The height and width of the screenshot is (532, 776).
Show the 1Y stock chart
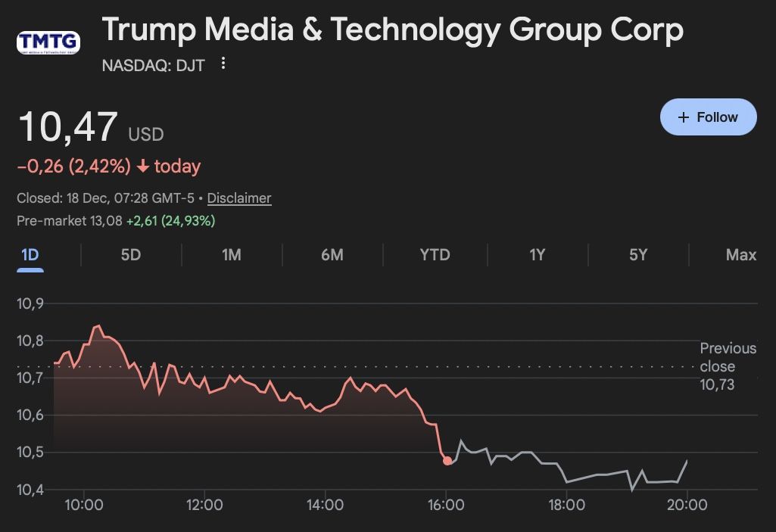pyautogui.click(x=535, y=255)
